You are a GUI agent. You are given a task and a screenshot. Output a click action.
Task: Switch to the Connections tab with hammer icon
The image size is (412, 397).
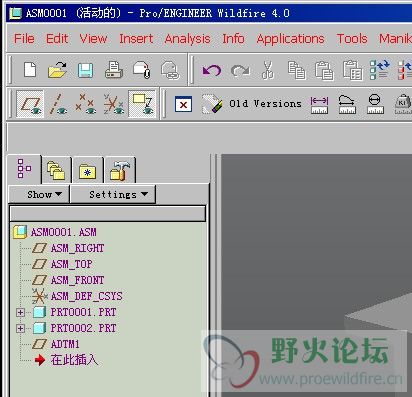click(x=120, y=170)
